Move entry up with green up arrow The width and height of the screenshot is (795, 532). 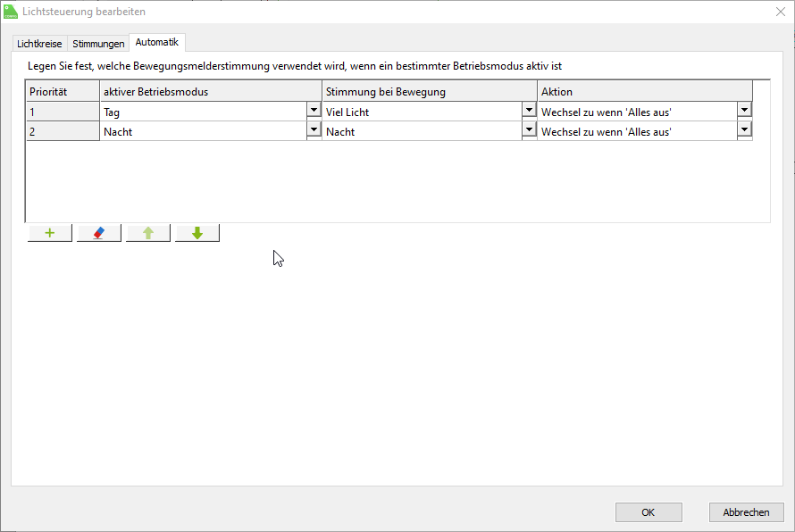tap(148, 233)
